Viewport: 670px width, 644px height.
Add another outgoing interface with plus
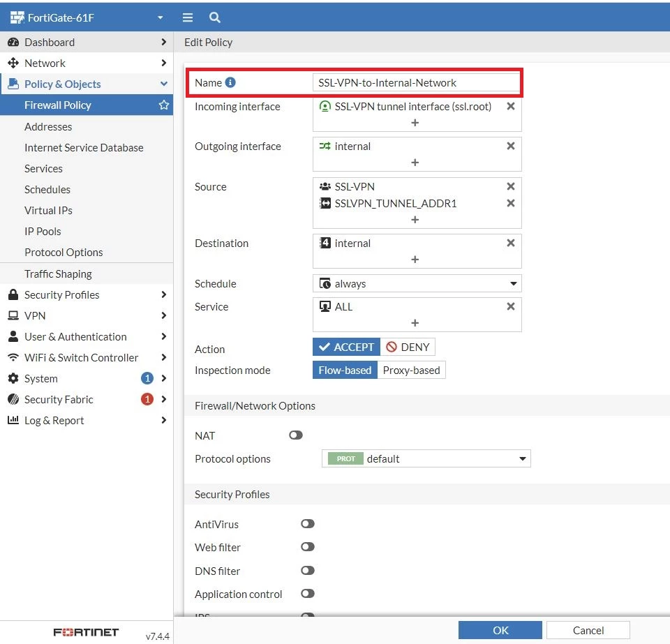click(415, 163)
